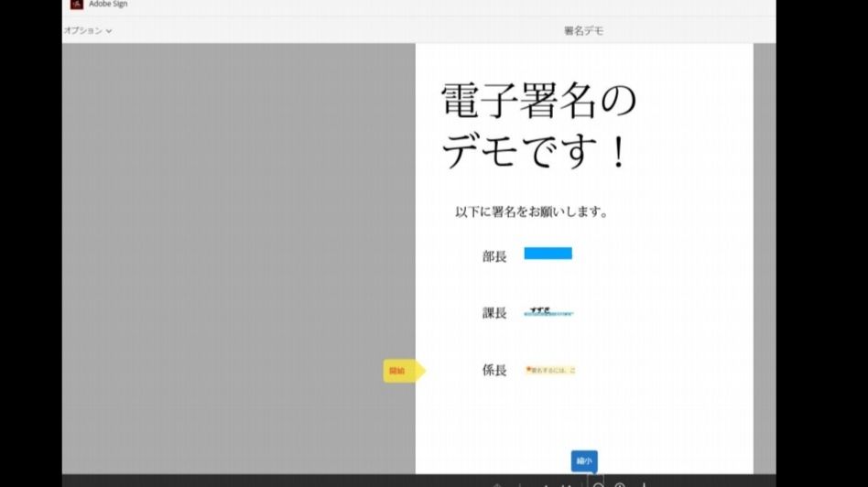Click the 署名デモ document title
Image resolution: width=868 pixels, height=487 pixels.
pyautogui.click(x=583, y=31)
